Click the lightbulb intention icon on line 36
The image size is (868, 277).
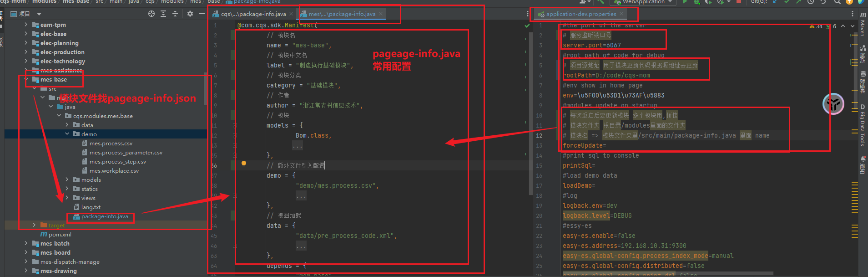pos(244,164)
